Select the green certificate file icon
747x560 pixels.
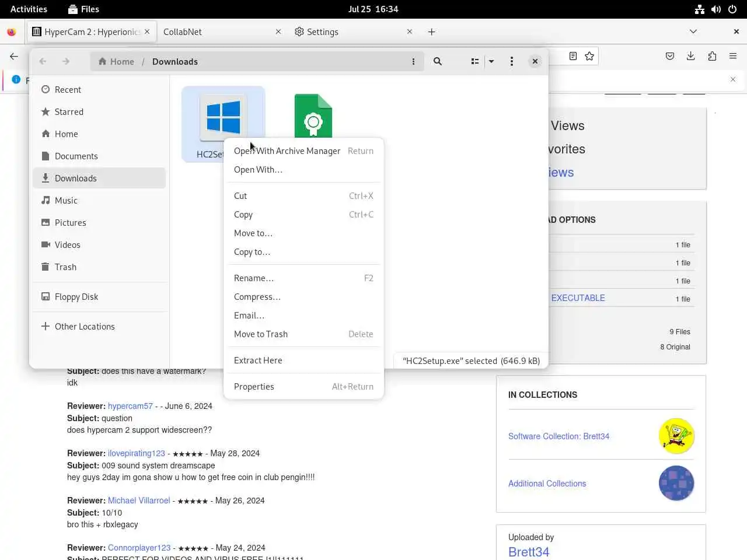click(313, 116)
